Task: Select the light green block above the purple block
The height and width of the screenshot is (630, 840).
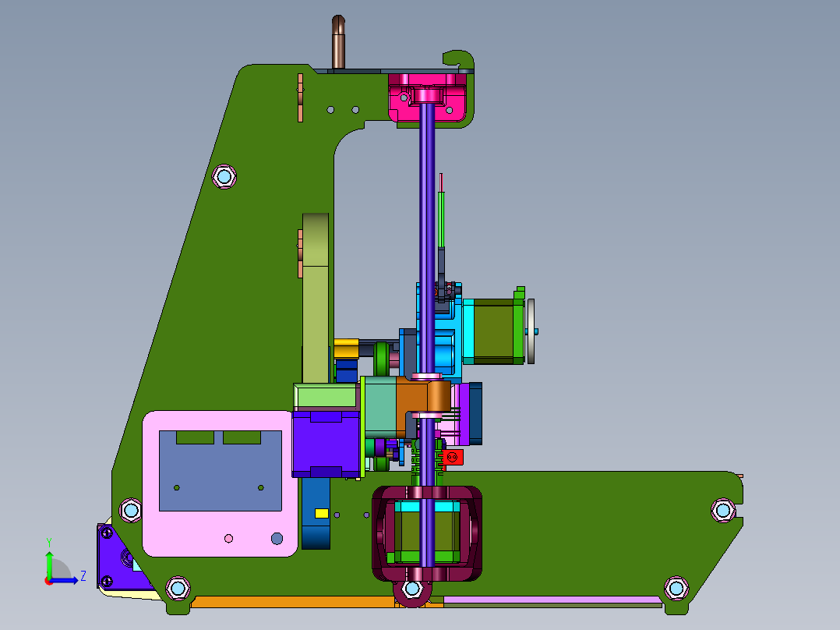Action: [x=326, y=397]
